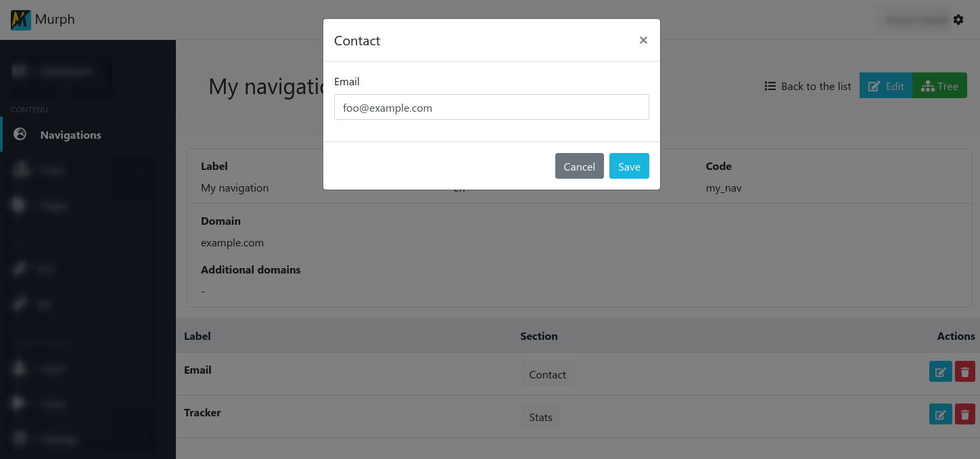Click the Murph logo icon
Screen dimensions: 980x459
[x=21, y=20]
